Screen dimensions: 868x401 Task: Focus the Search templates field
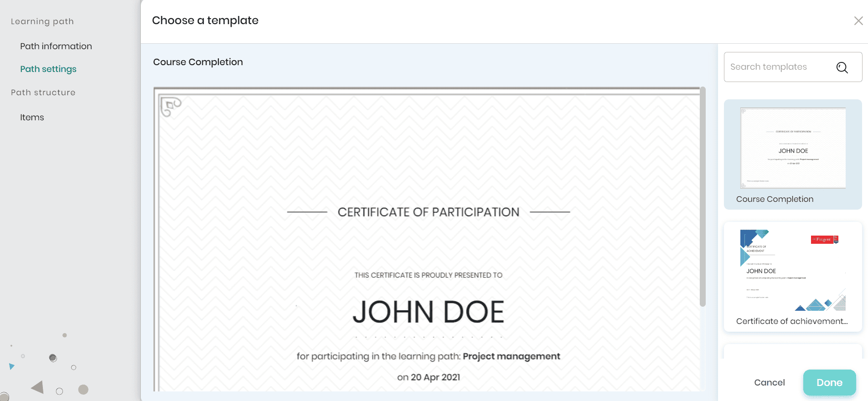pyautogui.click(x=780, y=67)
